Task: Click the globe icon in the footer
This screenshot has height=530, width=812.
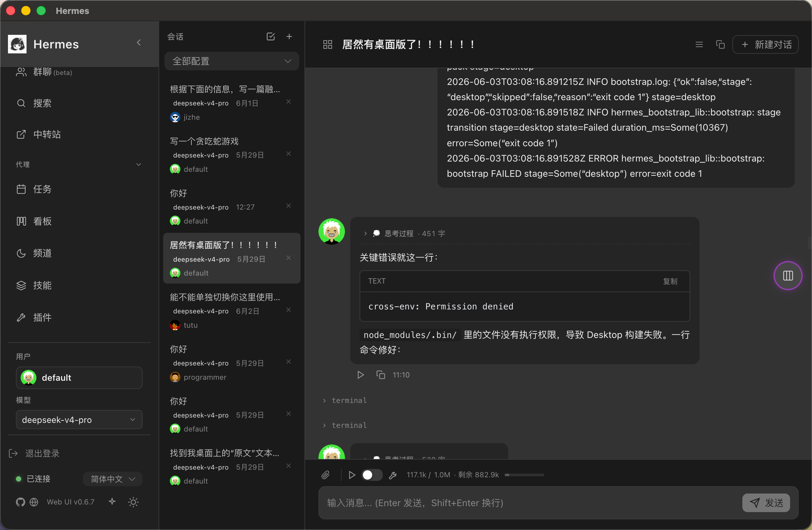Action: [x=34, y=502]
